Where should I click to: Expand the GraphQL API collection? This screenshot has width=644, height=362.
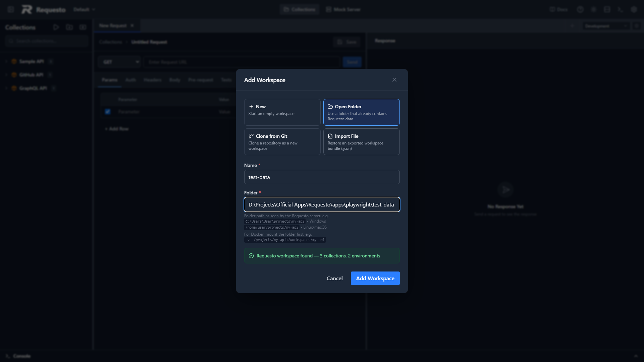pos(6,88)
